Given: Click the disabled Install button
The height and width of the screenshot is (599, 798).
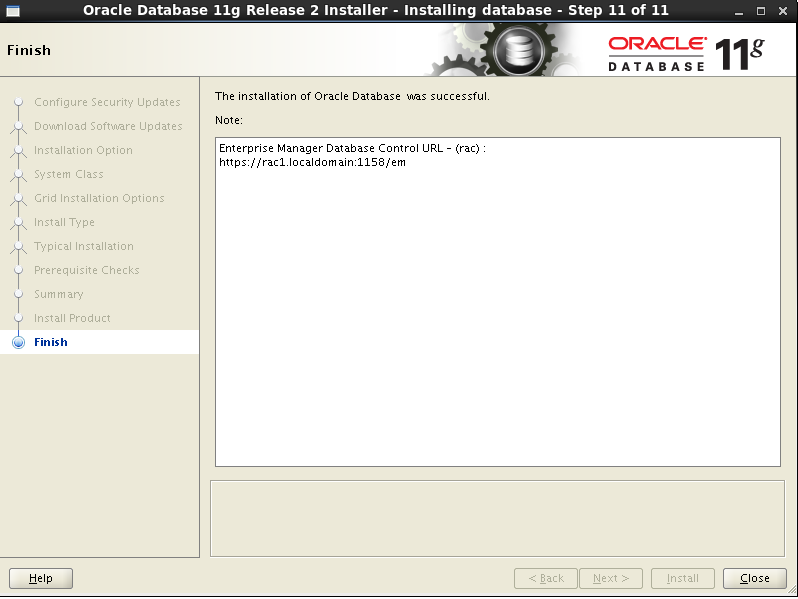Looking at the screenshot, I should pos(682,578).
